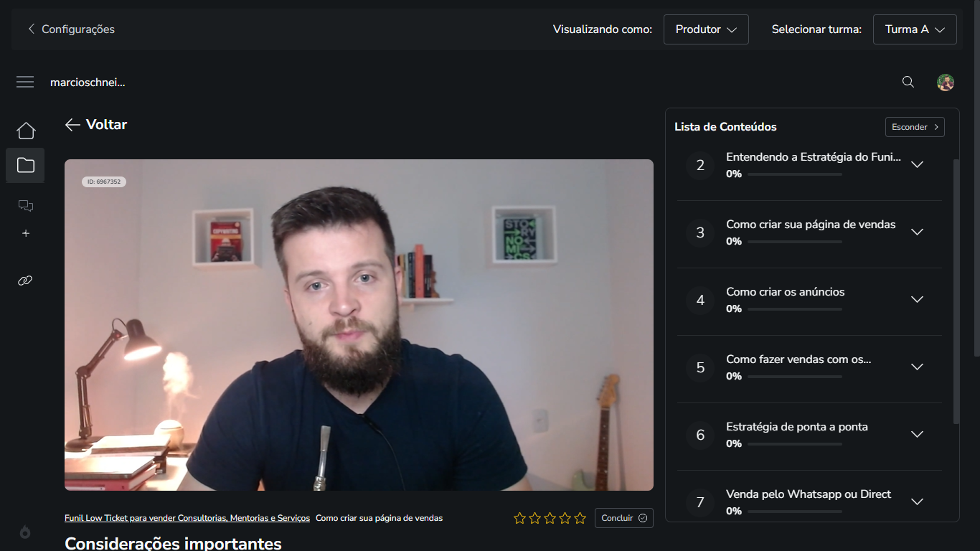Open the Produtor view dropdown
Image resolution: width=980 pixels, height=551 pixels.
[x=706, y=29]
